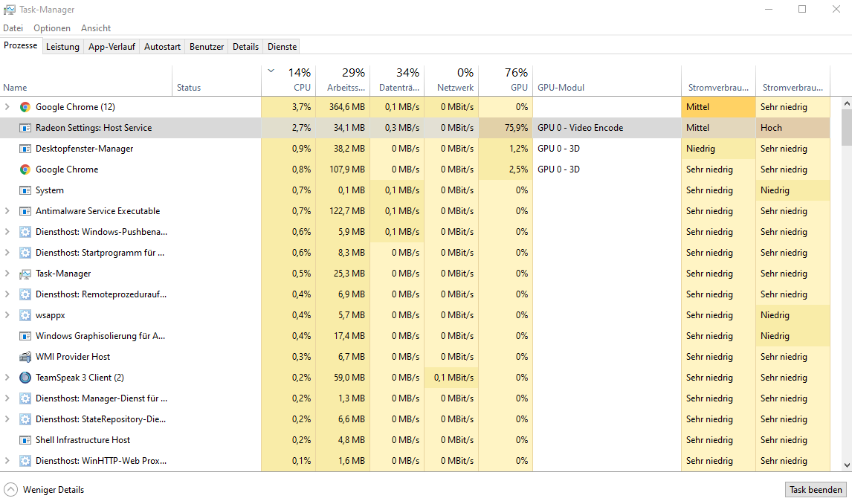Click the Task-Manager process row icon
The width and height of the screenshot is (852, 504).
click(x=25, y=274)
